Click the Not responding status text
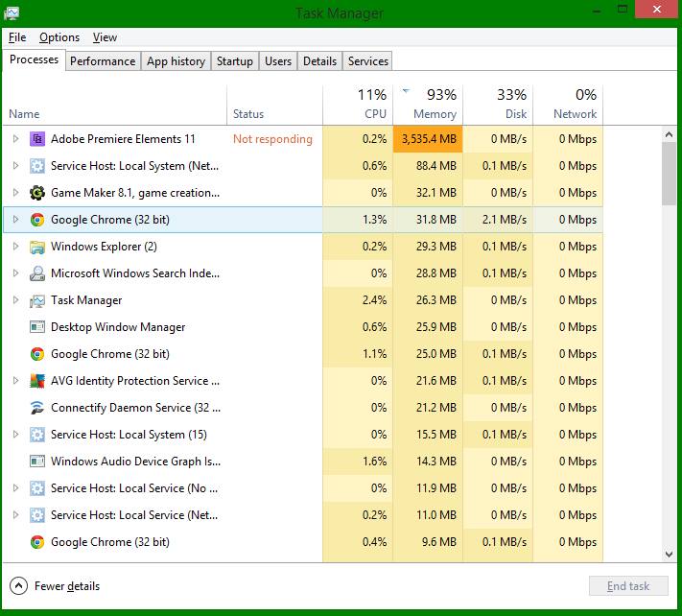682x616 pixels. pos(272,139)
